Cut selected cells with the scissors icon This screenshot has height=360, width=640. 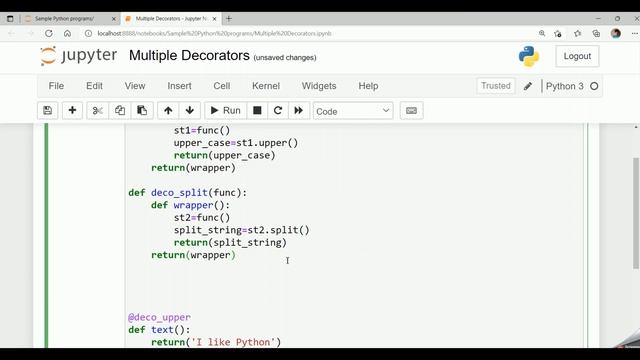click(x=98, y=111)
